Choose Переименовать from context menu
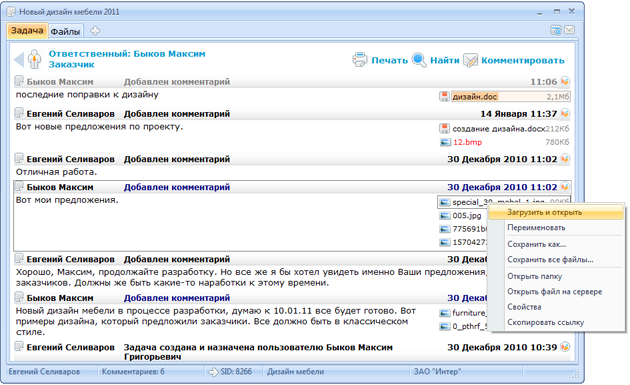Image resolution: width=630 pixels, height=385 pixels. pos(556,227)
